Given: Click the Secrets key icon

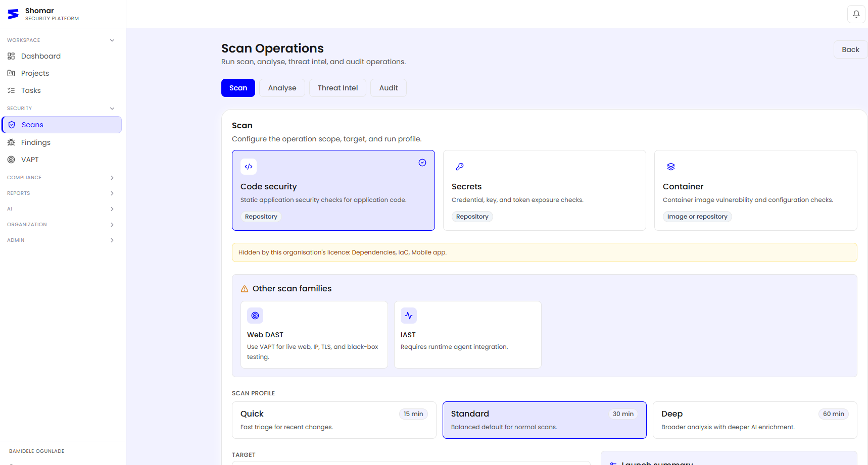Looking at the screenshot, I should coord(460,167).
